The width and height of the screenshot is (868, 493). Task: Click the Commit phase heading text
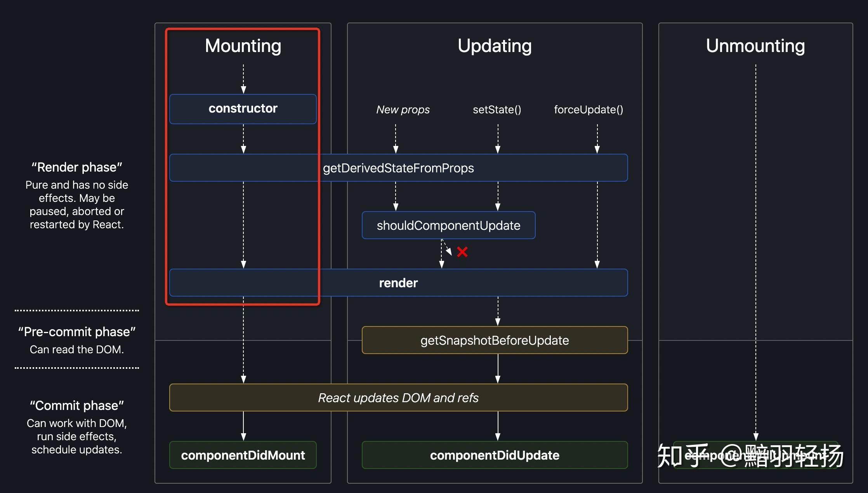click(77, 406)
